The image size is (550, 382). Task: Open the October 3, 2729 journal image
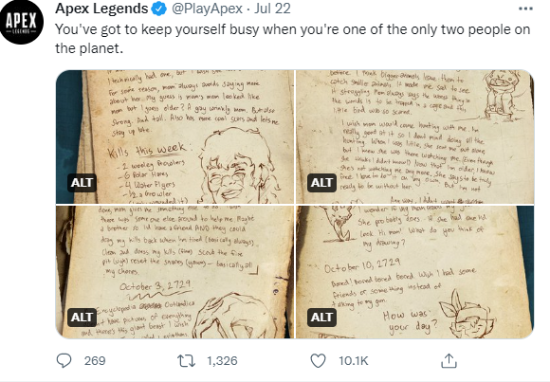tap(175, 272)
